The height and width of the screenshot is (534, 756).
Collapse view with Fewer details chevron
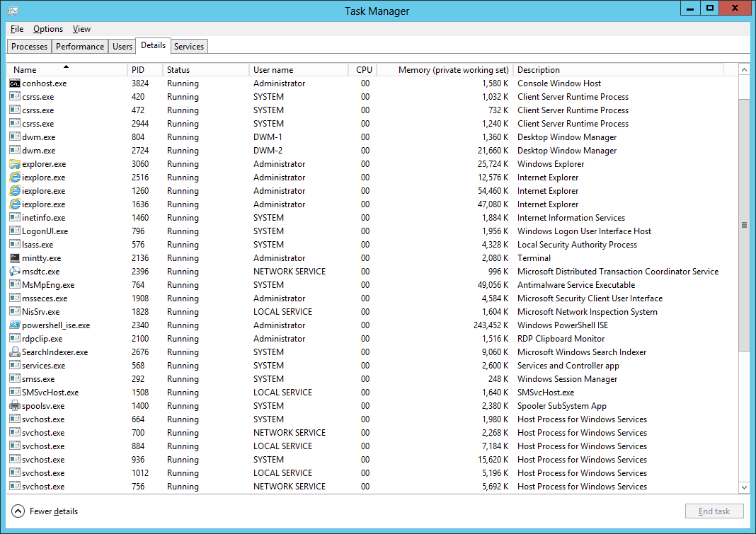coord(18,511)
